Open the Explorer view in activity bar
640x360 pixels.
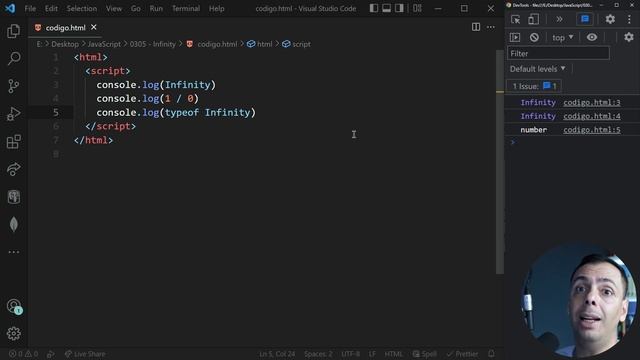click(x=13, y=31)
